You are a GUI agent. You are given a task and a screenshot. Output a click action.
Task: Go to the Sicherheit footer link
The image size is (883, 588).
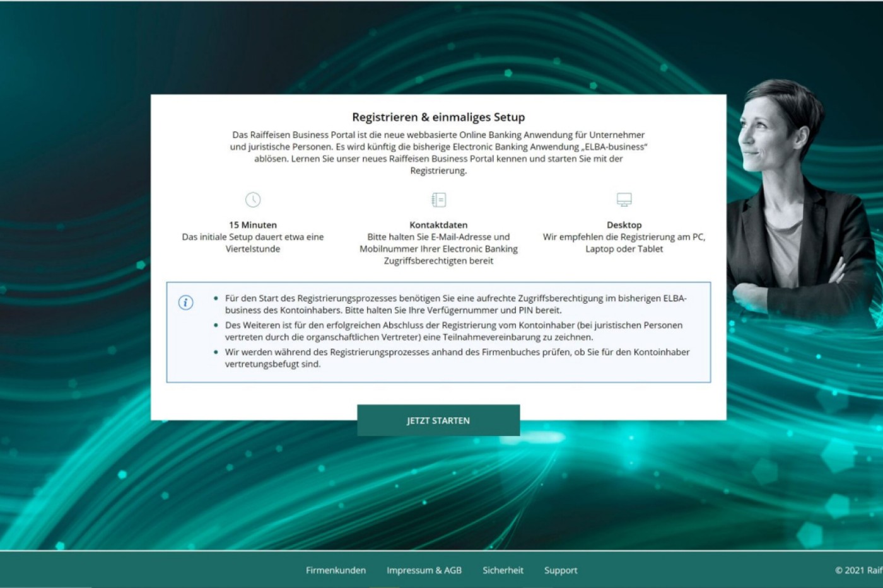(x=503, y=570)
